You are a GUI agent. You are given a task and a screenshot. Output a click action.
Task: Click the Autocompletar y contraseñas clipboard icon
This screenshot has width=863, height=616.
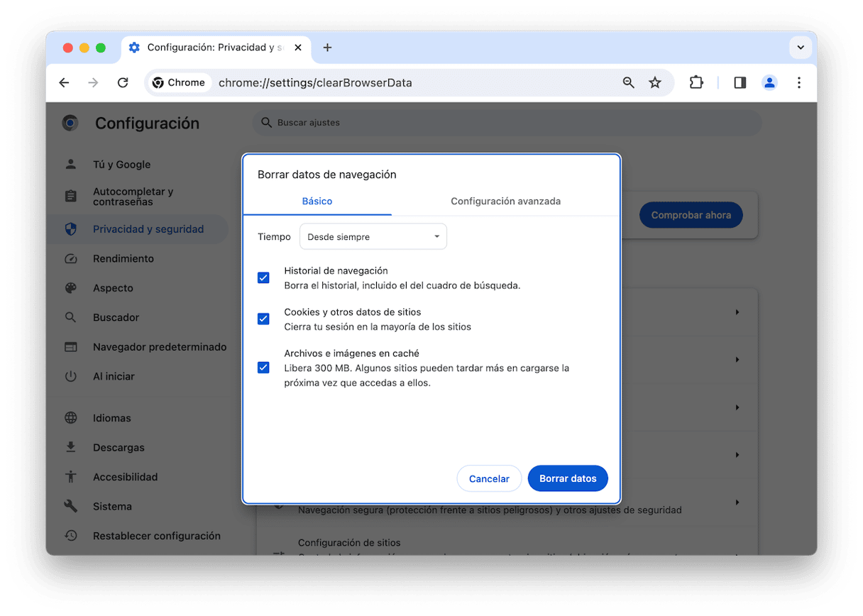70,197
